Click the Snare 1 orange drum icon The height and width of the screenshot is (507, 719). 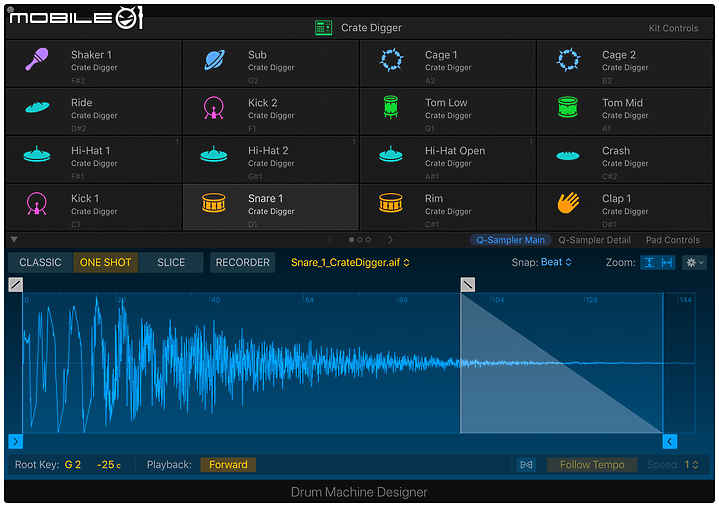(x=214, y=203)
